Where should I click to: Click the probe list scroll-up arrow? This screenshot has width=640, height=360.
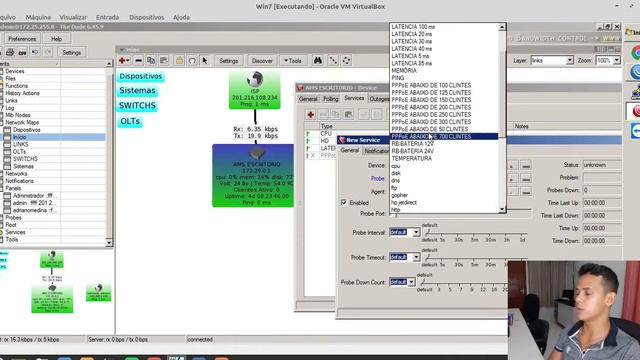point(502,27)
